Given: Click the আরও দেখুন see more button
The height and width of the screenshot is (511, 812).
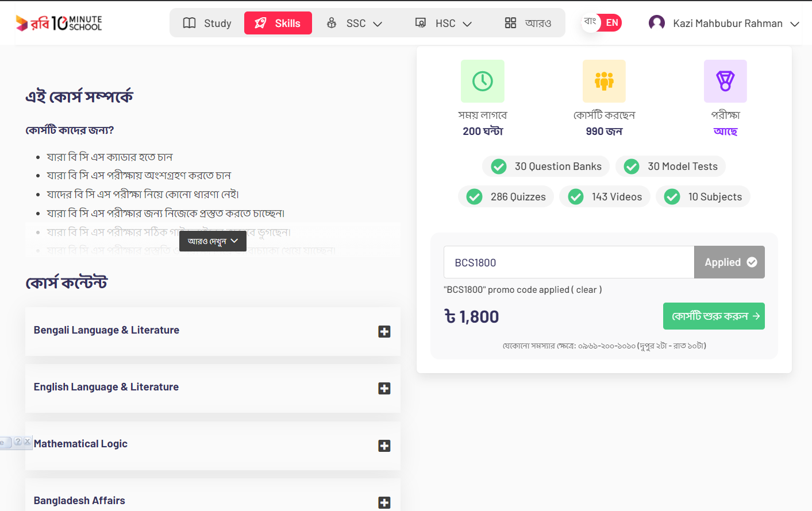Looking at the screenshot, I should (x=213, y=241).
